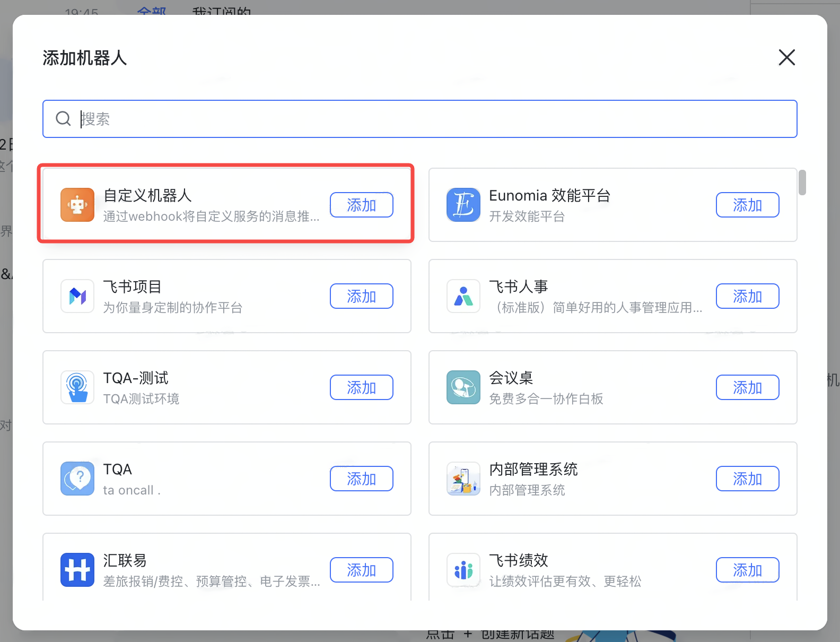The width and height of the screenshot is (840, 642).
Task: Add the 会议桌 bot
Action: point(748,387)
